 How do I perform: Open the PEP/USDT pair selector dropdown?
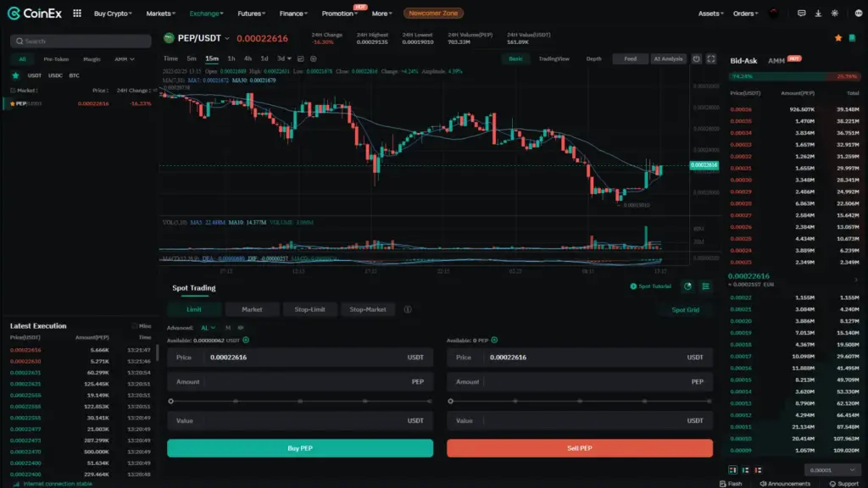[x=226, y=38]
